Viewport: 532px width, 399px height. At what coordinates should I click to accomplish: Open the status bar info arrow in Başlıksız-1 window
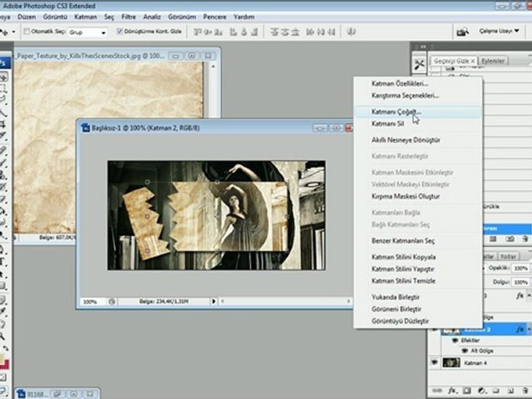tap(214, 301)
